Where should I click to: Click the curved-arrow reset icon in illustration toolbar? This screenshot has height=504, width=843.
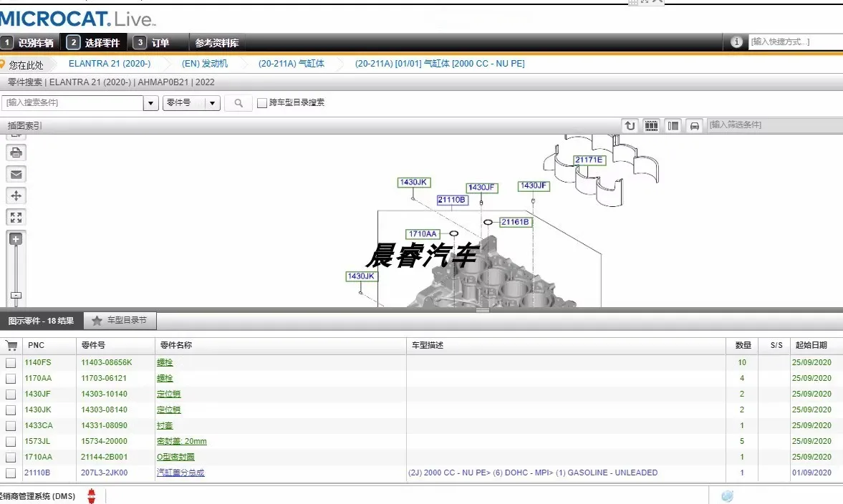click(630, 126)
